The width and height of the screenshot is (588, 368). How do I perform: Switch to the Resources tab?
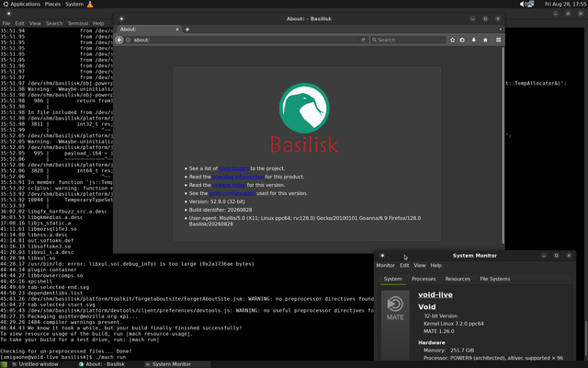coord(458,279)
